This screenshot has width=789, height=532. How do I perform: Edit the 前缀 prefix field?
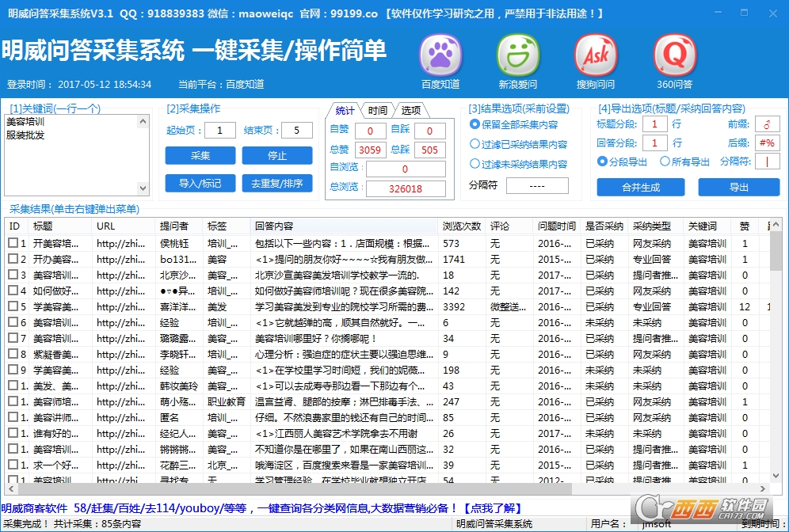[x=768, y=123]
